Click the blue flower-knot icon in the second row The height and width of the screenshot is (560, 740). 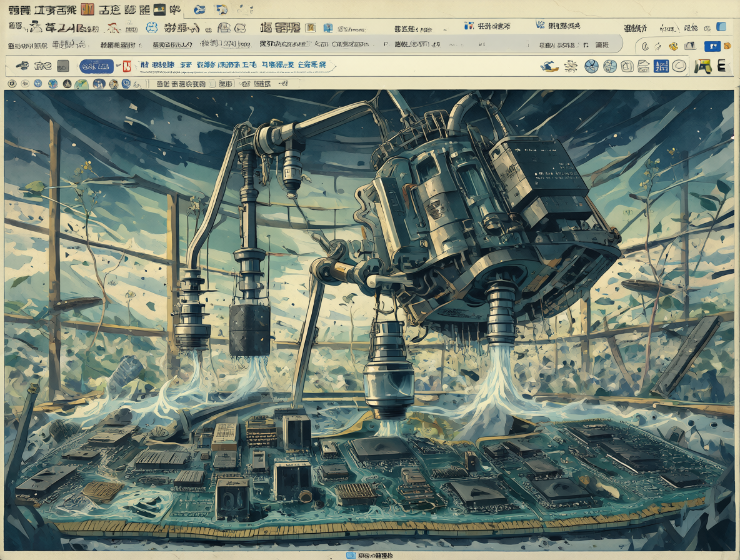pos(151,28)
